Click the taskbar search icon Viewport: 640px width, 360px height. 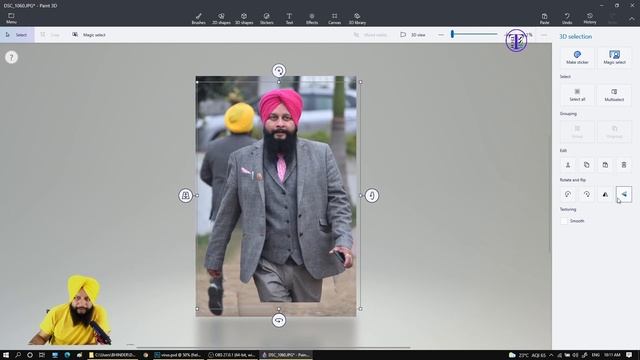pyautogui.click(x=18, y=355)
